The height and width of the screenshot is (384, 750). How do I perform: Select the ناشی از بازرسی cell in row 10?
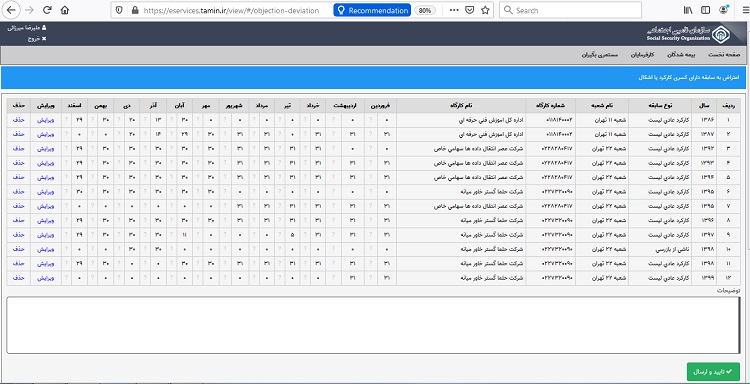660,249
